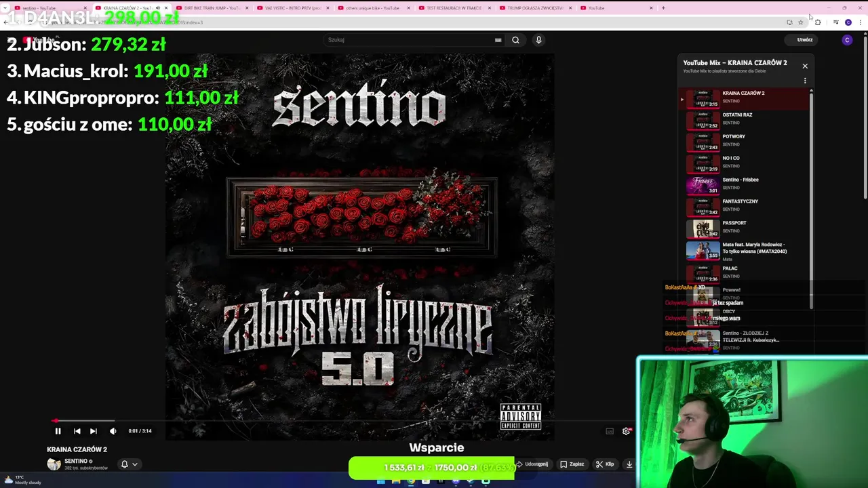The width and height of the screenshot is (868, 488).
Task: Skip to the previous track
Action: pyautogui.click(x=77, y=431)
